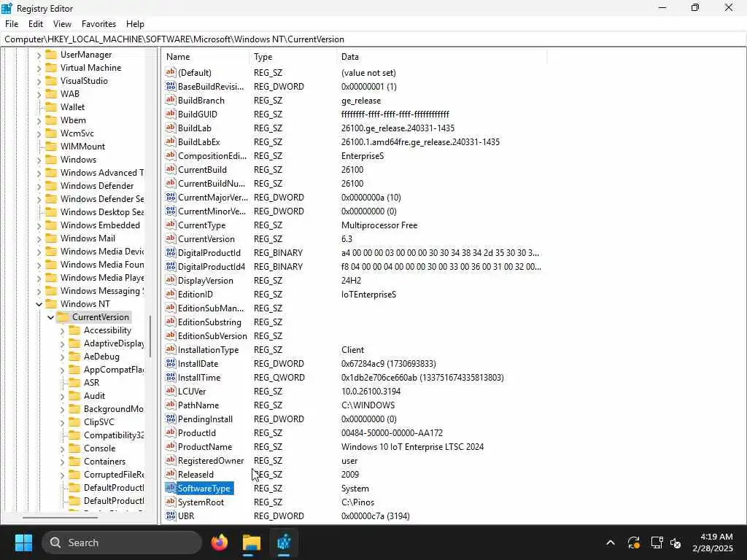Viewport: 747px width, 560px height.
Task: Open the View menu
Action: (x=62, y=24)
